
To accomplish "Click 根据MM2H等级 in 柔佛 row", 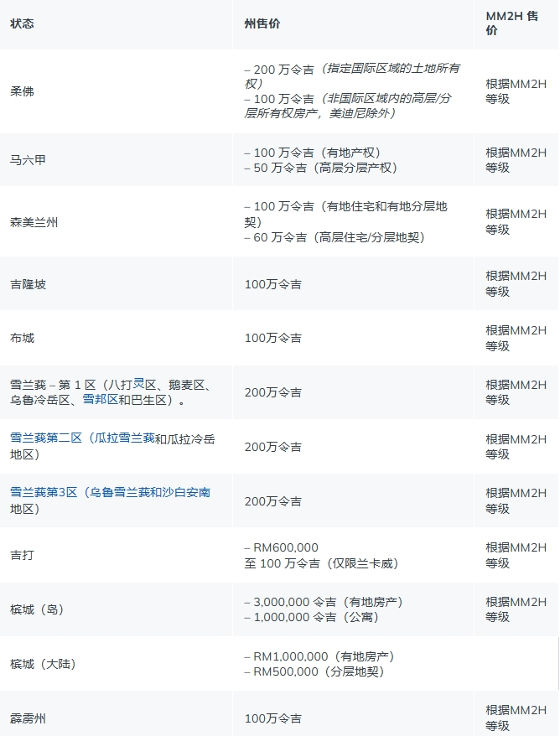I will coord(516,91).
